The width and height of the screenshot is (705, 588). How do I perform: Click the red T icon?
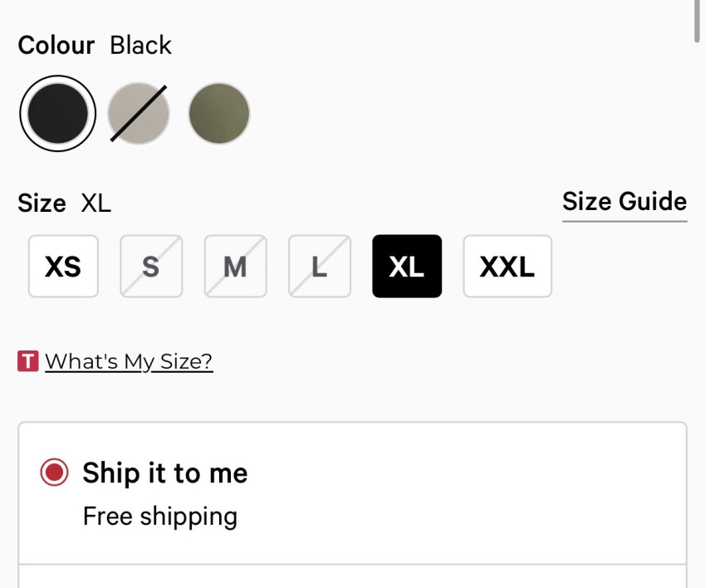coord(28,361)
